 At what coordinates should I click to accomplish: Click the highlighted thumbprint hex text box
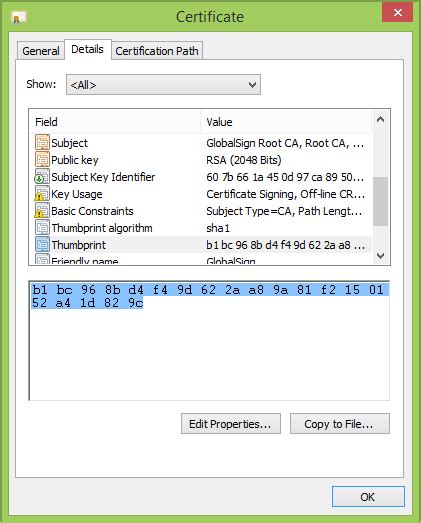coord(209,340)
